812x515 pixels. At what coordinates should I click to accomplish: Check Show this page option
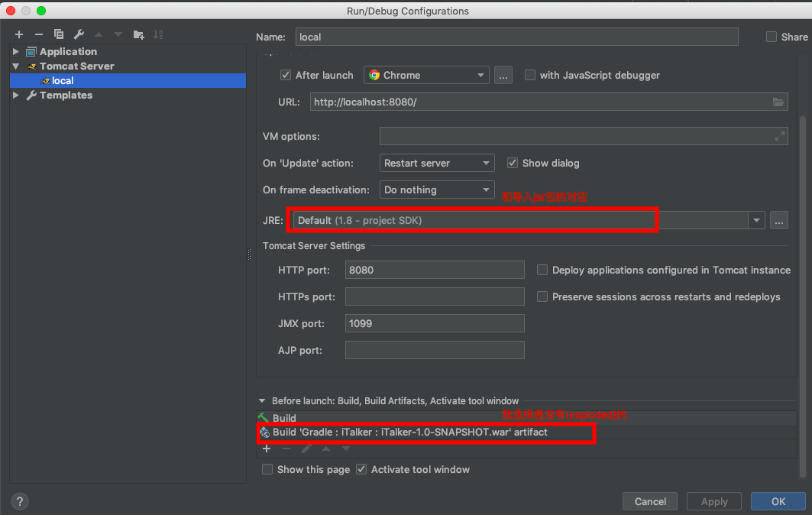[267, 469]
